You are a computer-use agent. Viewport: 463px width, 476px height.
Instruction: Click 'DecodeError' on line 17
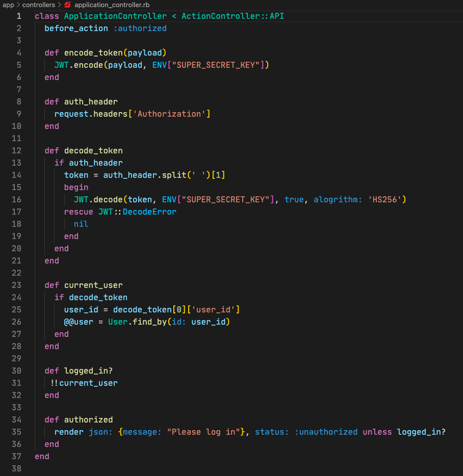tap(149, 212)
